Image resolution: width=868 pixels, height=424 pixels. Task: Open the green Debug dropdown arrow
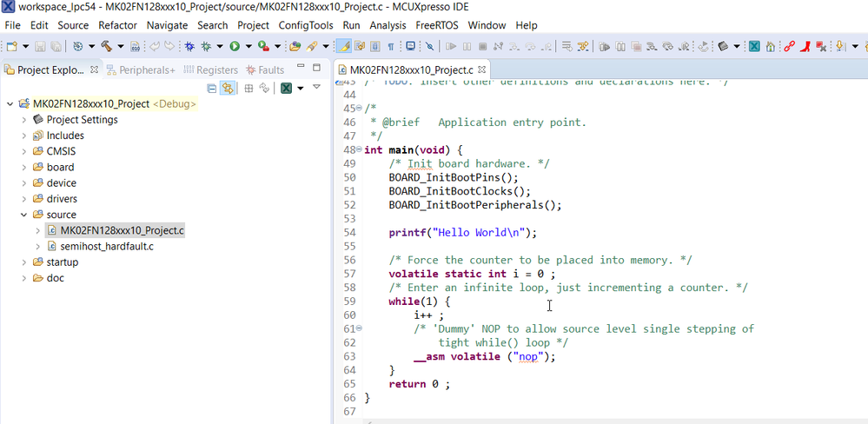point(220,47)
